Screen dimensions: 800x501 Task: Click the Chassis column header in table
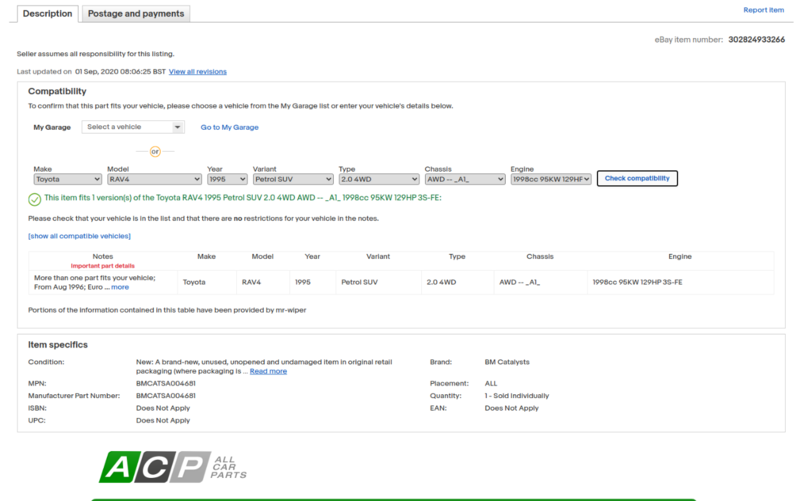coord(540,257)
